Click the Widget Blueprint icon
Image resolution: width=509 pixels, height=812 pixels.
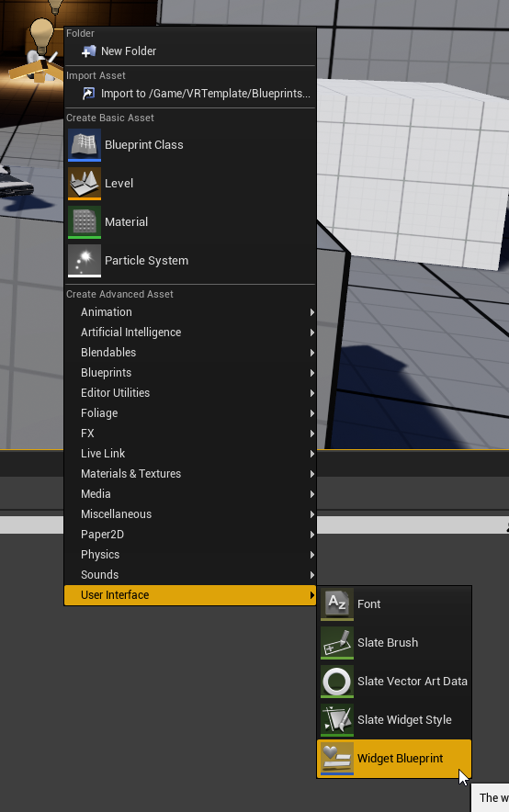(x=337, y=758)
